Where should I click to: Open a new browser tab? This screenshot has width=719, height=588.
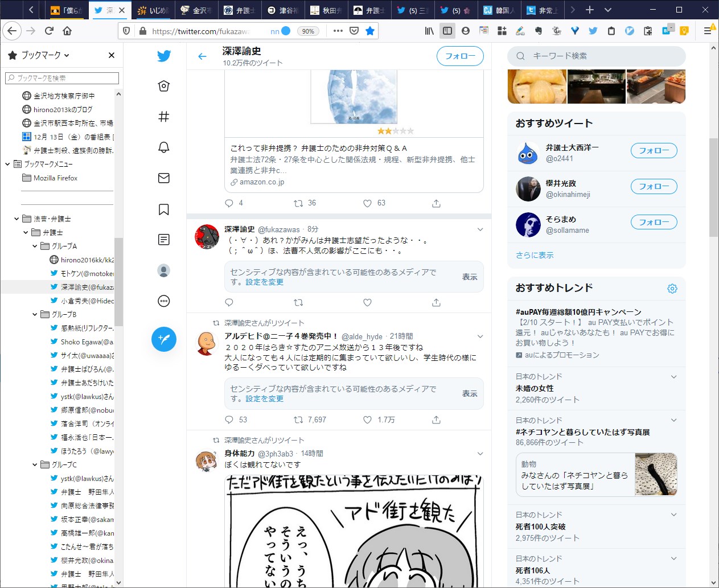click(x=590, y=10)
